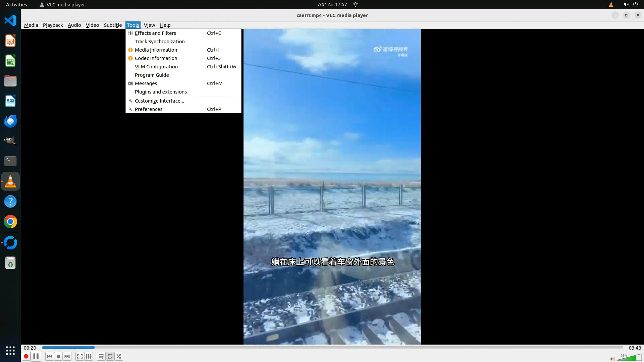The height and width of the screenshot is (362, 644).
Task: Select Codec Information from Tools menu
Action: click(x=156, y=58)
